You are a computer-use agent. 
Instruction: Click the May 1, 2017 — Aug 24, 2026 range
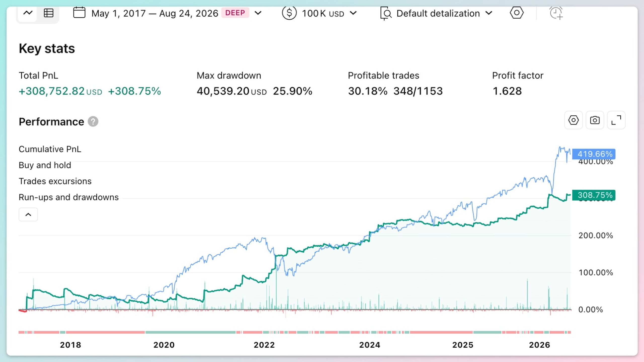(x=155, y=13)
